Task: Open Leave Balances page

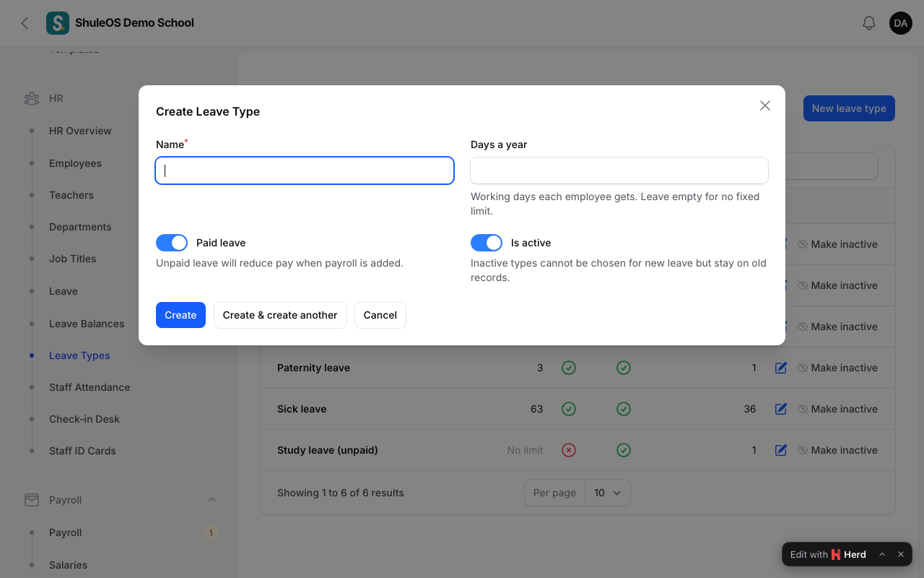Action: tap(87, 324)
